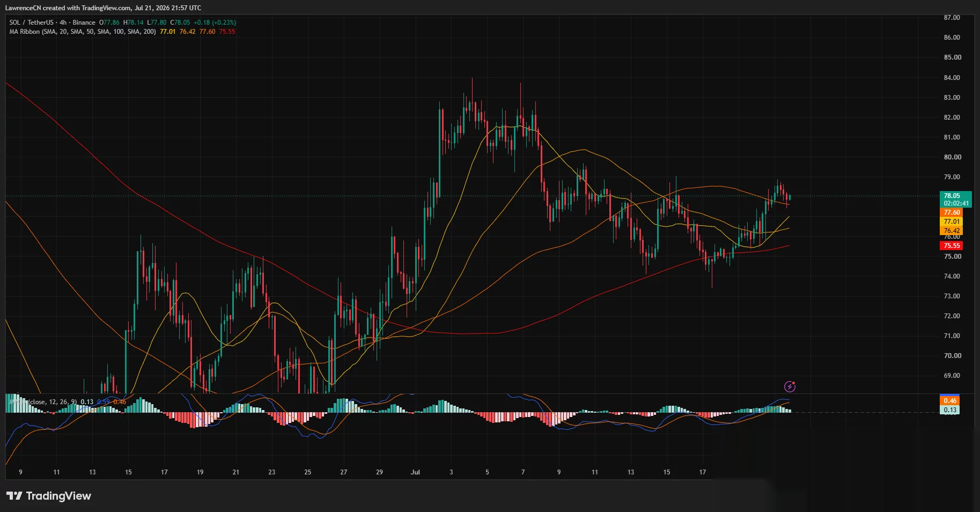Image resolution: width=980 pixels, height=512 pixels.
Task: Click the 3 date label on time axis
Action: pos(451,472)
